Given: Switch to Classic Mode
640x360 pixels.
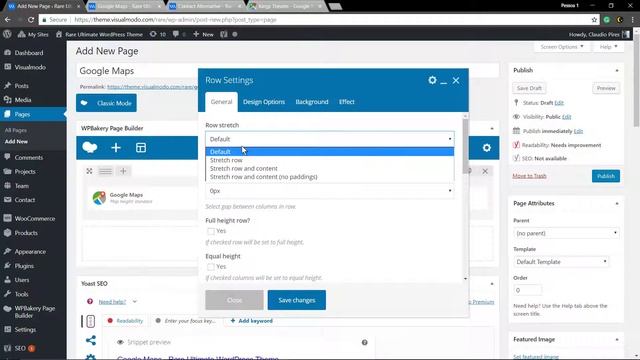Looking at the screenshot, I should (x=106, y=103).
